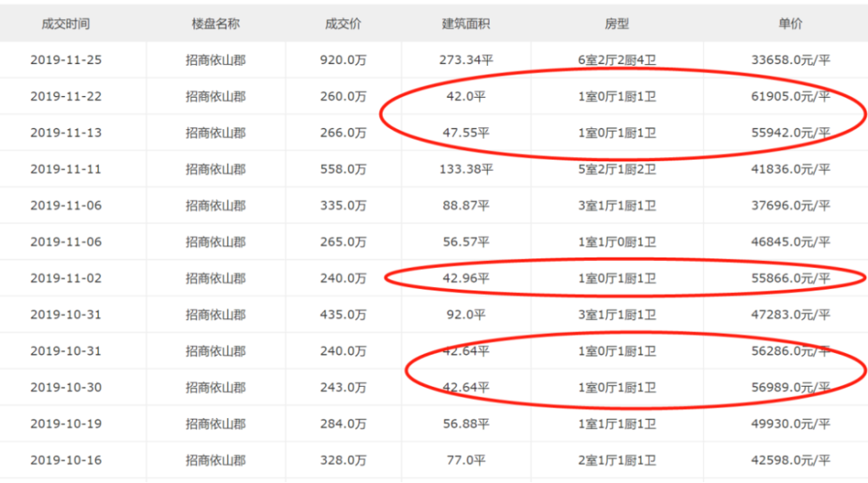Select the date cell 2019-11-02
Image resolution: width=868 pixels, height=483 pixels.
[x=66, y=278]
